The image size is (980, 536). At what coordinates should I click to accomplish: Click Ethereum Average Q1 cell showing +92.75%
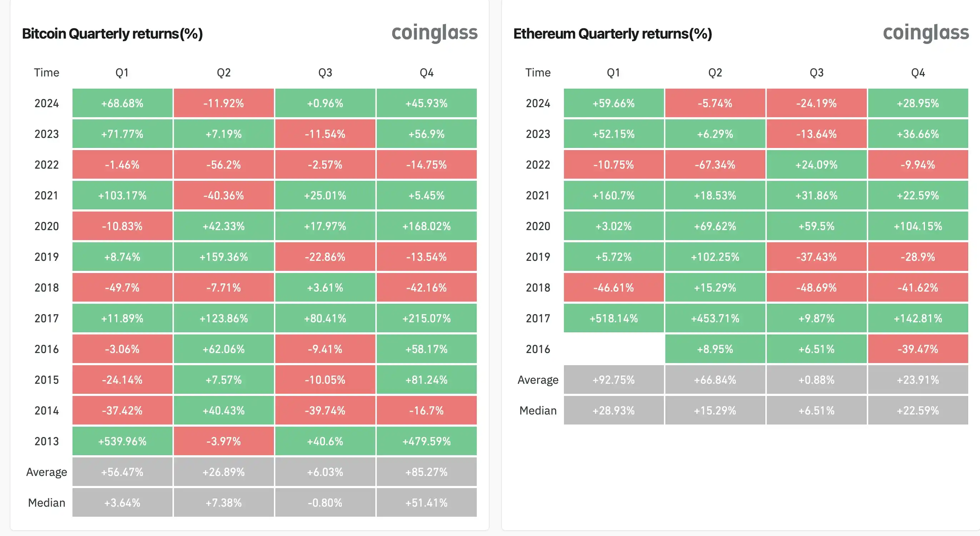pyautogui.click(x=614, y=380)
